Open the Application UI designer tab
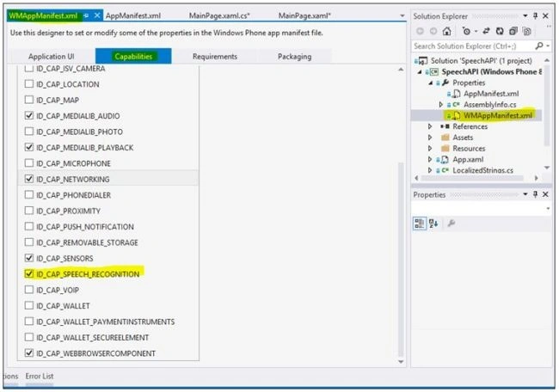Screen dimensions: 559x392 (52, 56)
